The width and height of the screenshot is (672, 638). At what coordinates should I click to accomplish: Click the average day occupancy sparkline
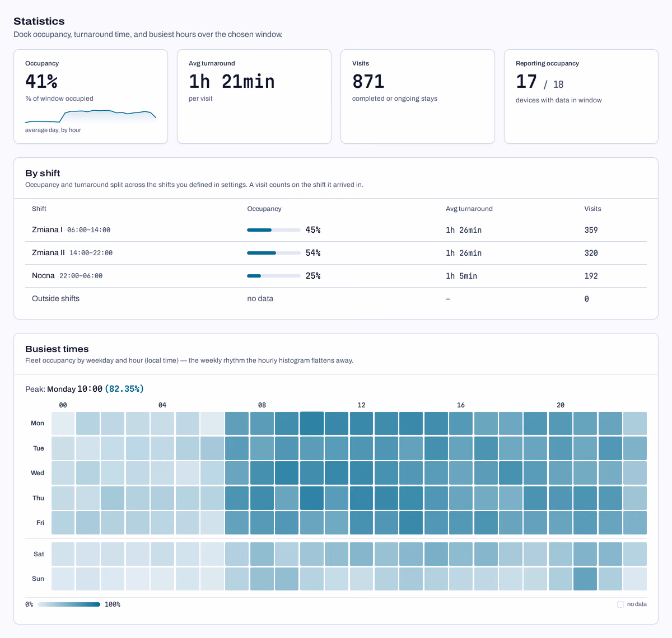[91, 116]
